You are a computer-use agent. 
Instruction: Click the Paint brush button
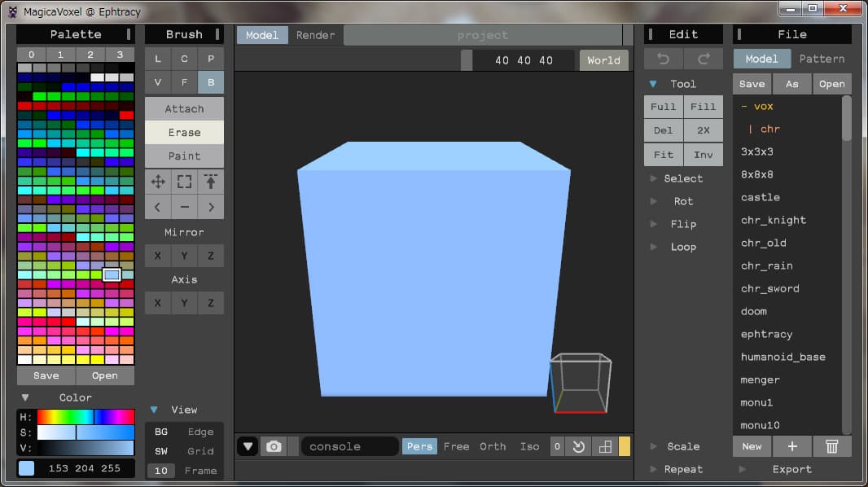(x=184, y=156)
